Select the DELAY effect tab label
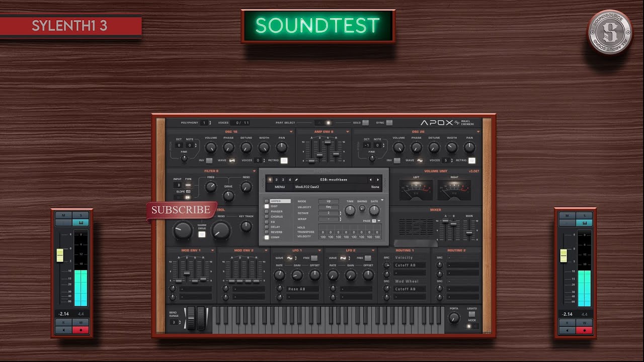The height and width of the screenshot is (362, 644). coord(275,227)
